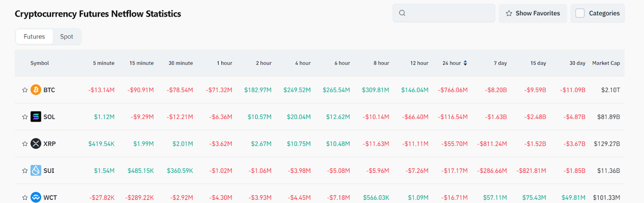Viewport: 644px width, 203px height.
Task: Click the Bitcoin coin icon
Action: tap(36, 90)
